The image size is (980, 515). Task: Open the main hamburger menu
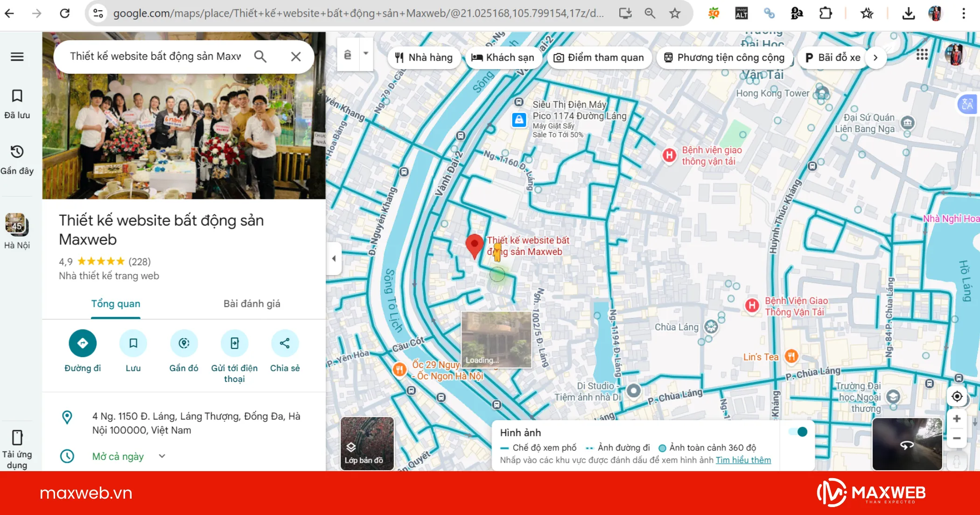(x=17, y=56)
